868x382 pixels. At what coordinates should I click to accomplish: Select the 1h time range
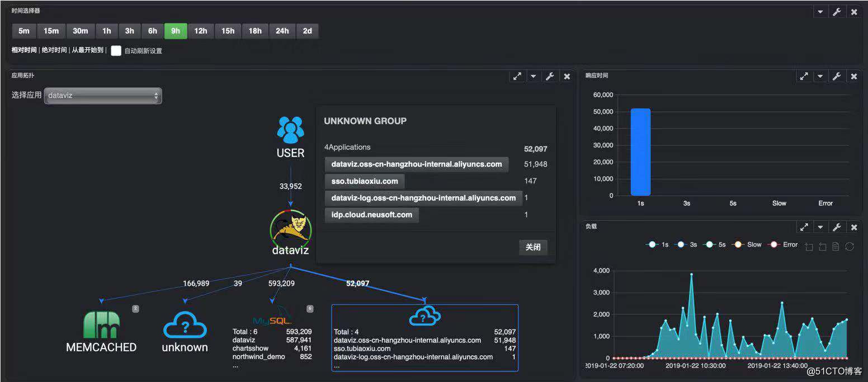[106, 31]
